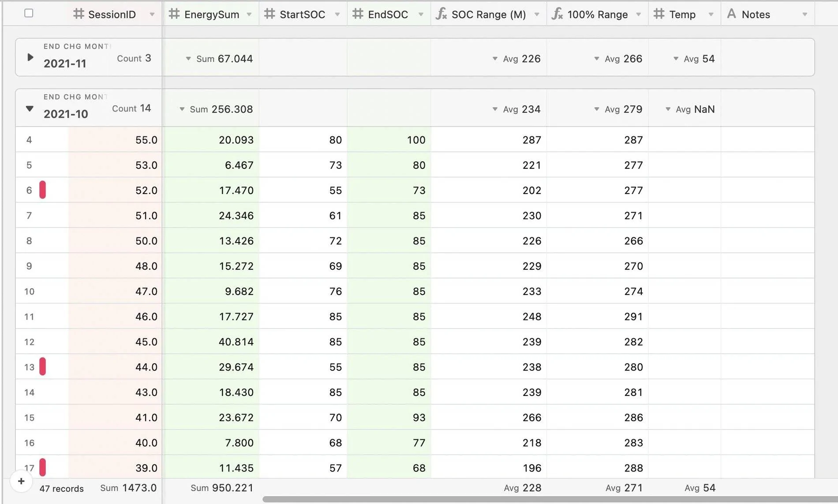The image size is (838, 504).
Task: Expand the 2021-11 group
Action: (30, 57)
